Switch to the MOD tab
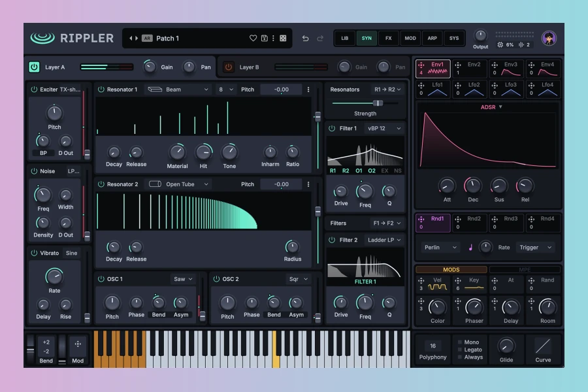 coord(410,39)
